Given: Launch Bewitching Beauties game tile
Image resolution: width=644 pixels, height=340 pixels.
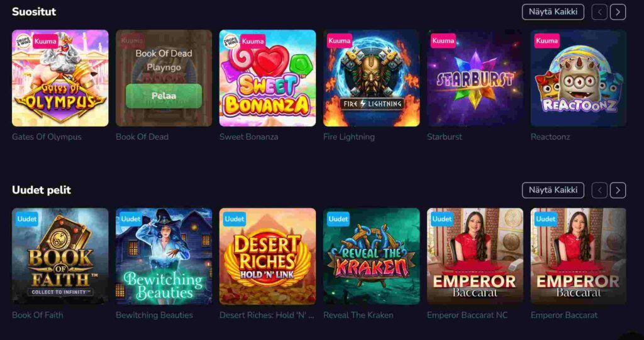Looking at the screenshot, I should tap(164, 256).
